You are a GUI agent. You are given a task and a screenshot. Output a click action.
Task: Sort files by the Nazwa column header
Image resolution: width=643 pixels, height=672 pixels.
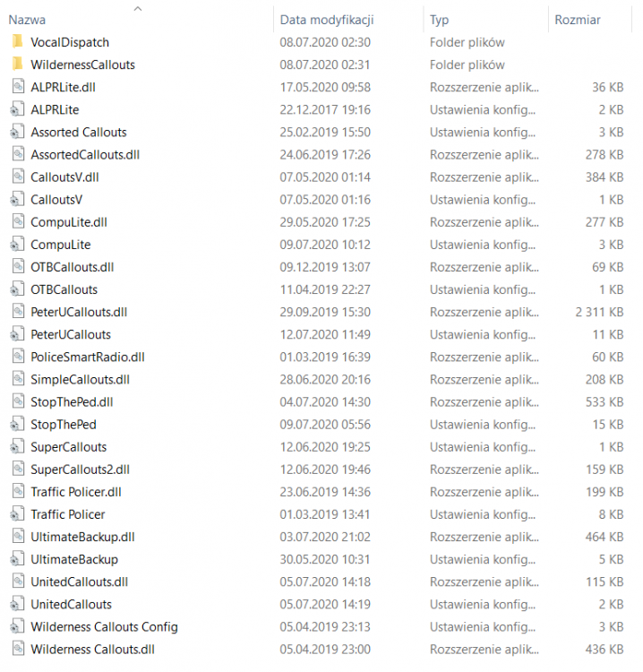click(x=27, y=20)
